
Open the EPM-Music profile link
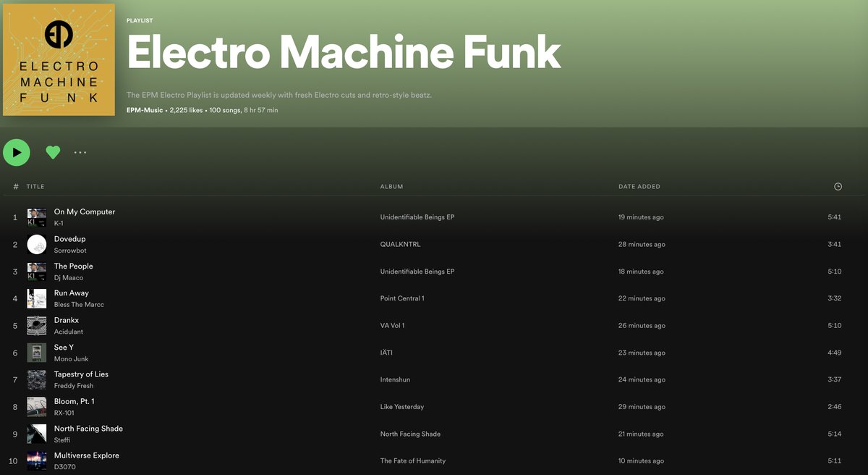tap(145, 110)
